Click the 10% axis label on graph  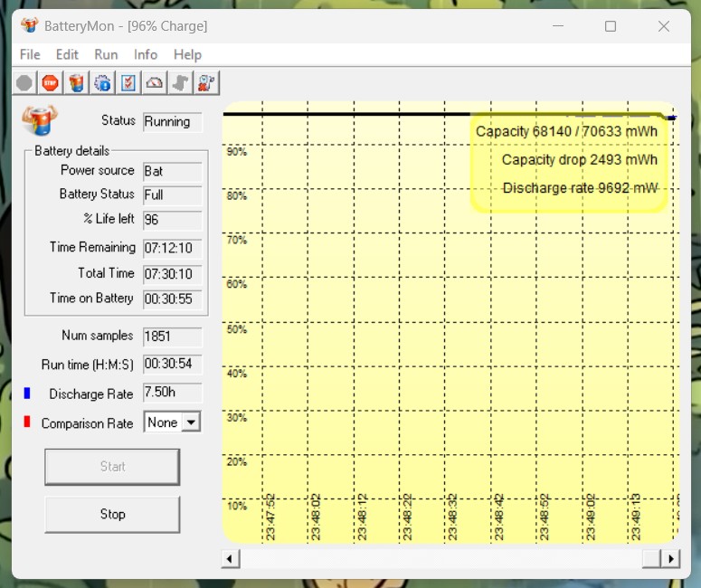tap(236, 507)
